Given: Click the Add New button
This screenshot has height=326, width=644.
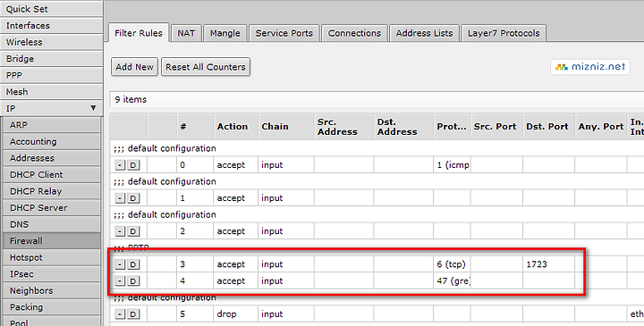Looking at the screenshot, I should pos(134,67).
